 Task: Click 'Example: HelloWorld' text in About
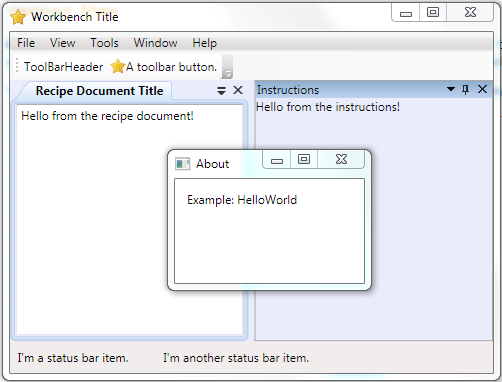pos(242,200)
